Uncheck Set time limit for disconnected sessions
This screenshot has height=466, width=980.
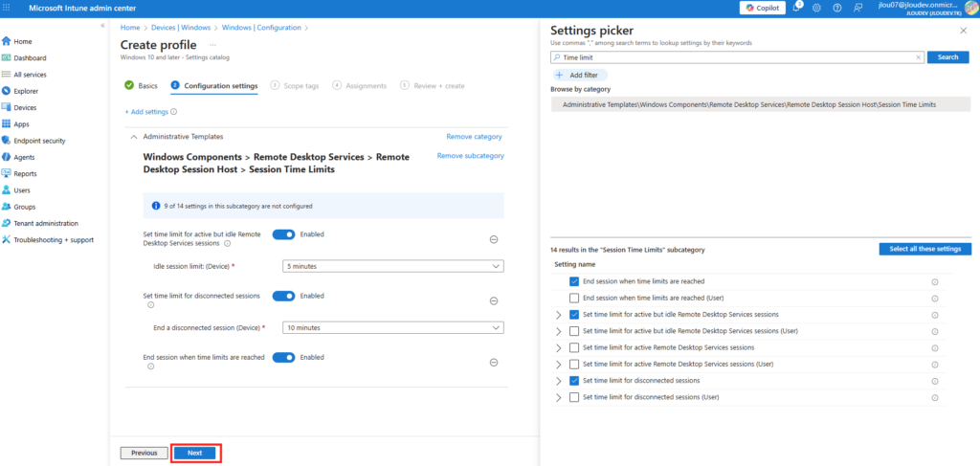(x=574, y=380)
